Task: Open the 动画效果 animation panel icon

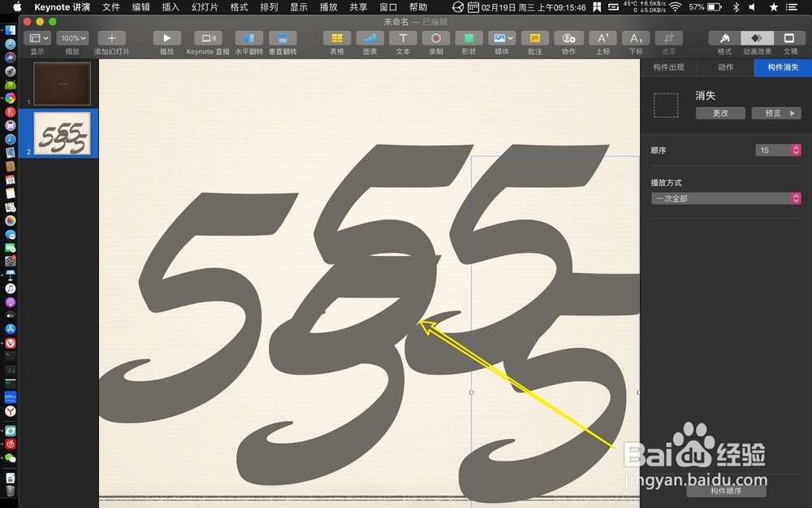Action: tap(757, 38)
